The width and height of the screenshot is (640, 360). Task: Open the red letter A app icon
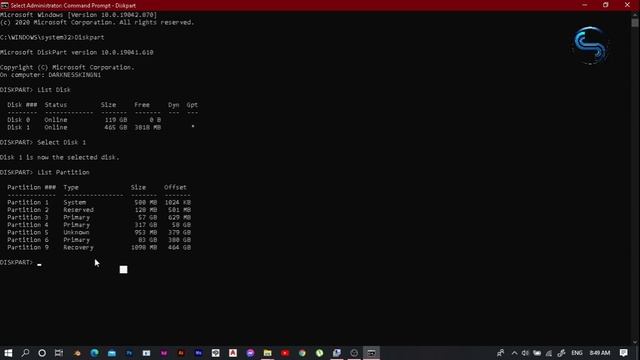pos(233,353)
